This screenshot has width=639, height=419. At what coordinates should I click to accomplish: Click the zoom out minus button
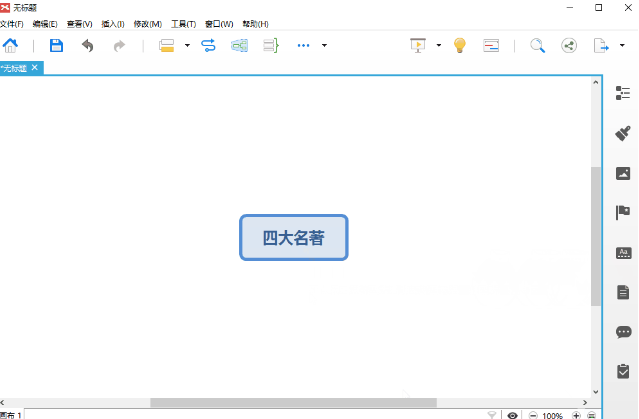pos(532,414)
